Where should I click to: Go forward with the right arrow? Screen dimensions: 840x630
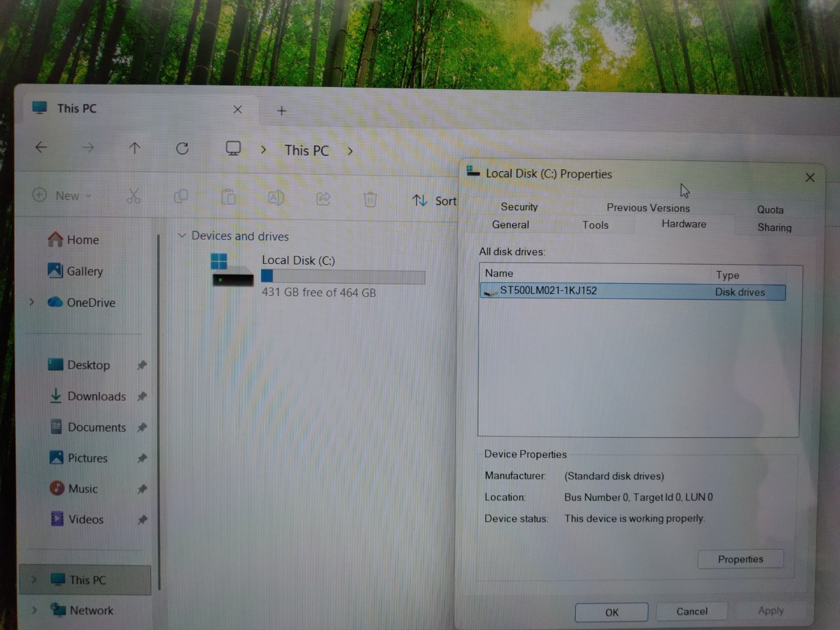[88, 148]
